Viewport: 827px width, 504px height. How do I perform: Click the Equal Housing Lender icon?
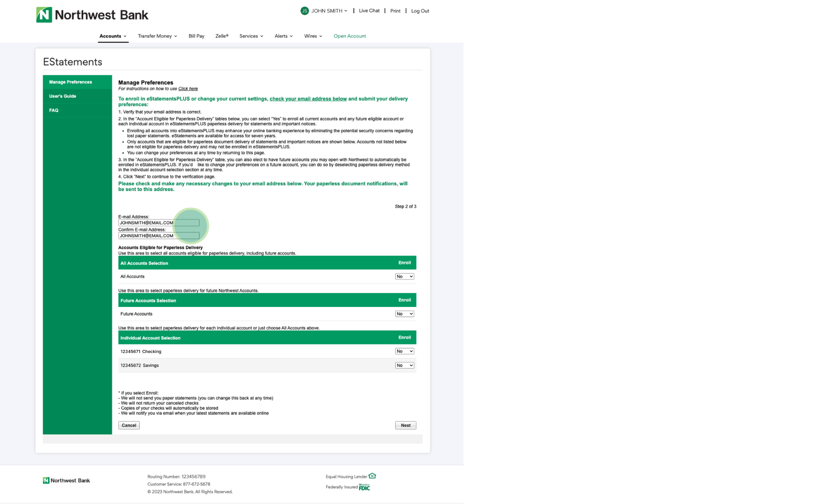[x=372, y=475]
